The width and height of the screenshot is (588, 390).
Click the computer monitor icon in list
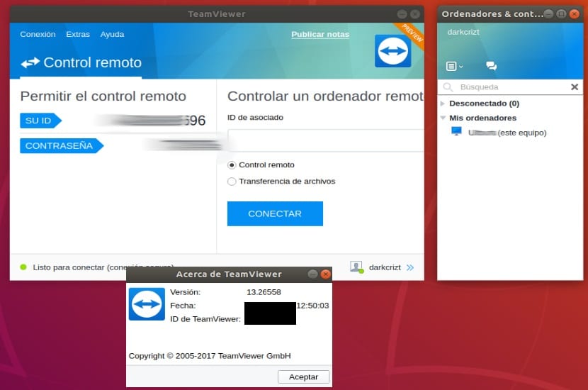pyautogui.click(x=456, y=132)
